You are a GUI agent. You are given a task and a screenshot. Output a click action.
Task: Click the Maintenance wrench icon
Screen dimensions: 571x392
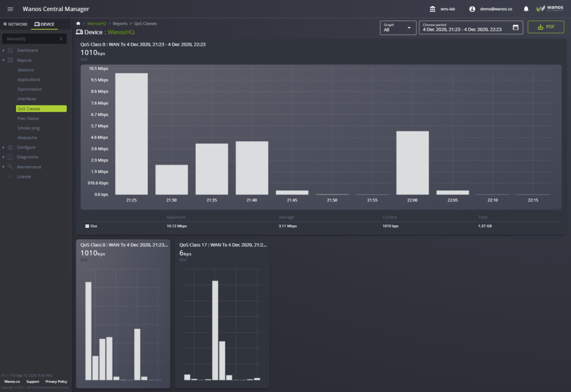point(9,166)
